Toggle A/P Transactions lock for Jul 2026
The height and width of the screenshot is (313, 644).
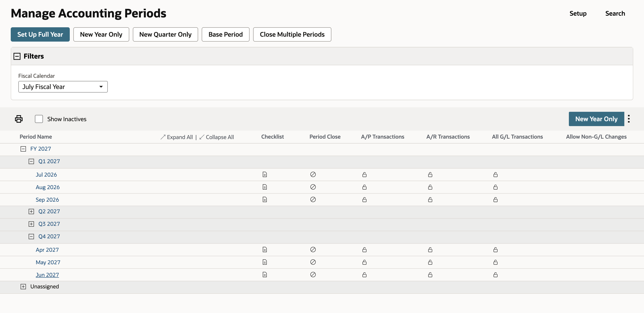click(364, 175)
